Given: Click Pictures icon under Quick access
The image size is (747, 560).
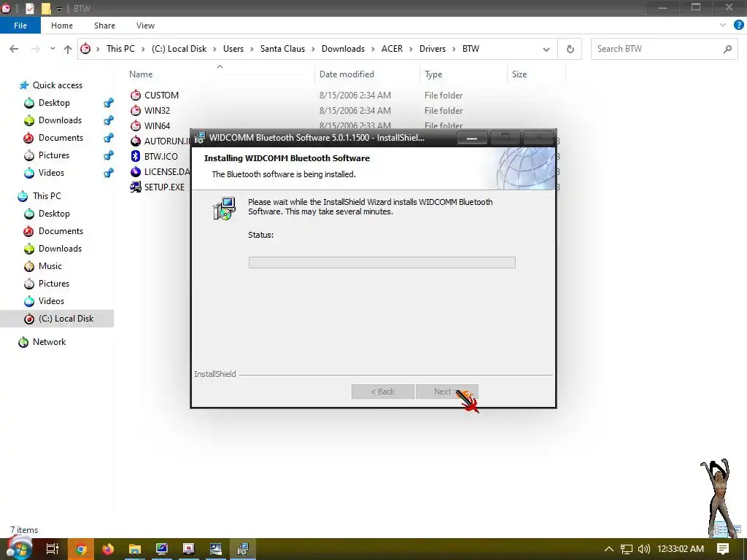Looking at the screenshot, I should tap(29, 155).
